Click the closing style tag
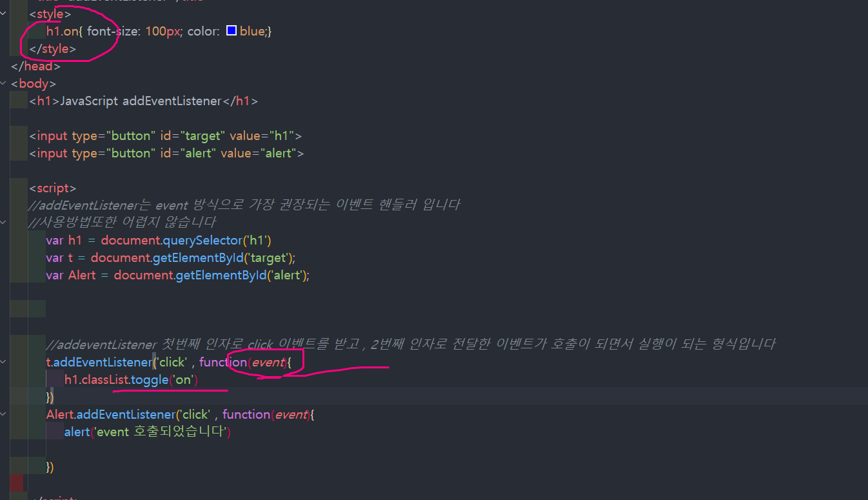This screenshot has width=868, height=500. (53, 48)
